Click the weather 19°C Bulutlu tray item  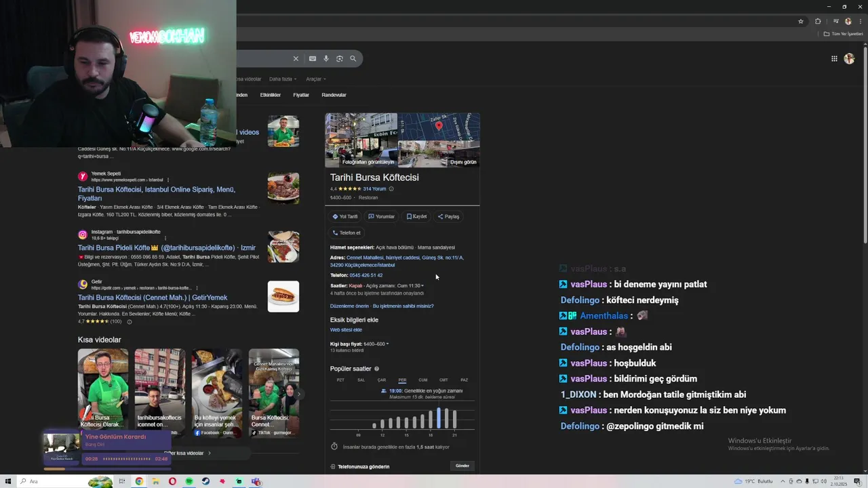753,481
